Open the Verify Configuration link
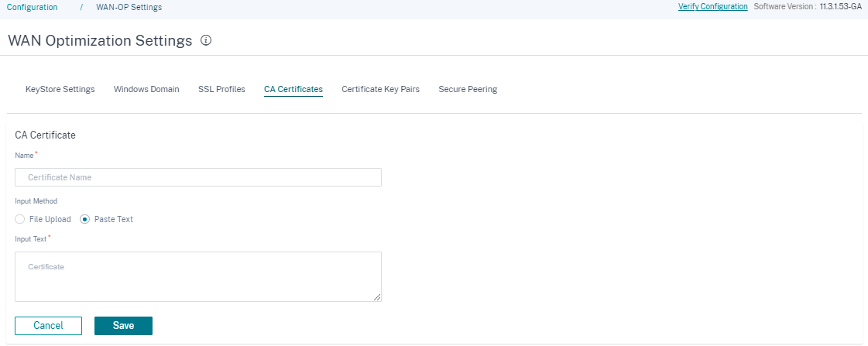Screen dimensions: 868x346 pyautogui.click(x=713, y=7)
